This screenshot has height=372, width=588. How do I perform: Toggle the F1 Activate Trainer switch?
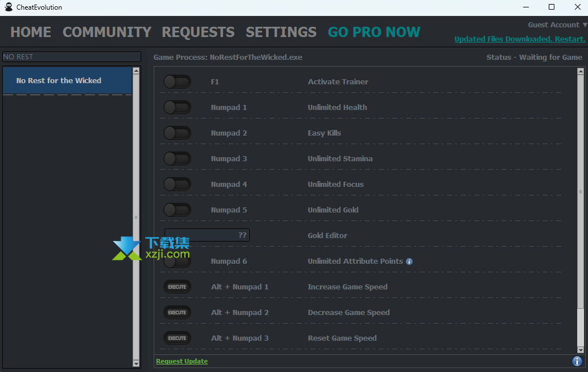click(x=177, y=82)
